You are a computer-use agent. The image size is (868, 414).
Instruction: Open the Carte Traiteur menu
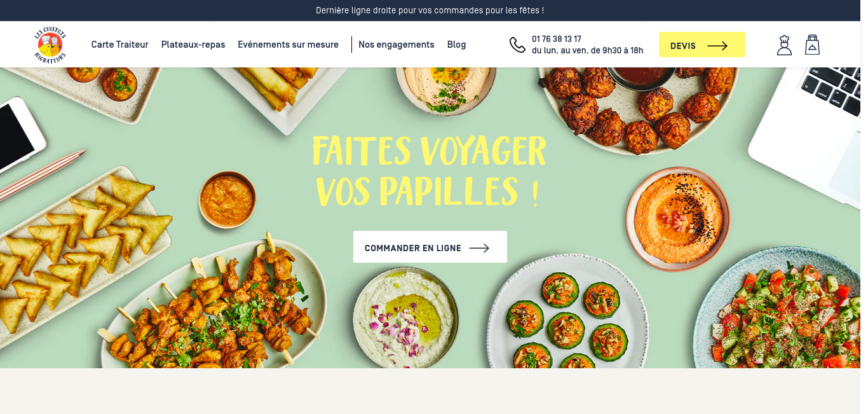tap(120, 45)
